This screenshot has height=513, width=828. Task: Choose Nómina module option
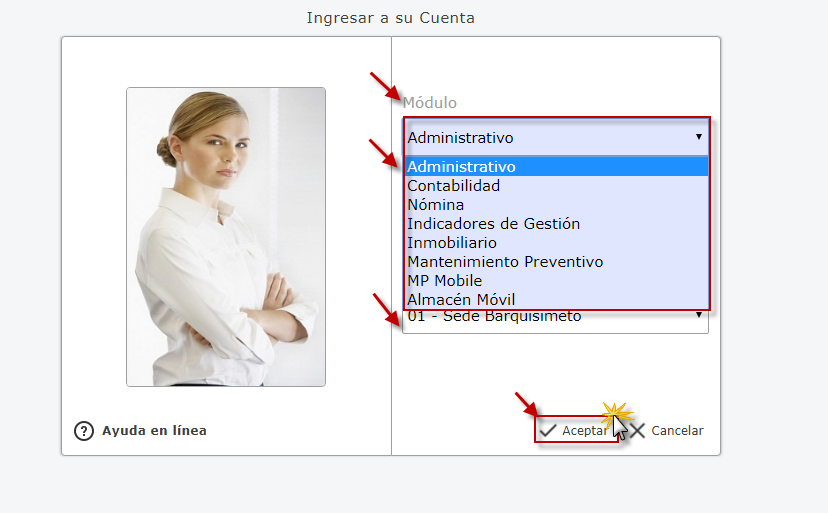coord(556,204)
